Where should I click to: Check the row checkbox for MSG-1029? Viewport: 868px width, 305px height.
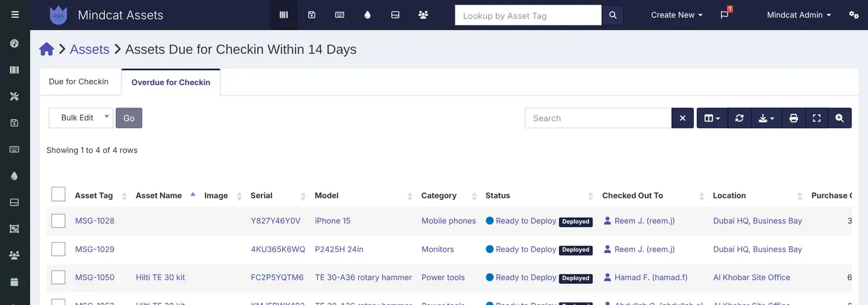coord(58,249)
